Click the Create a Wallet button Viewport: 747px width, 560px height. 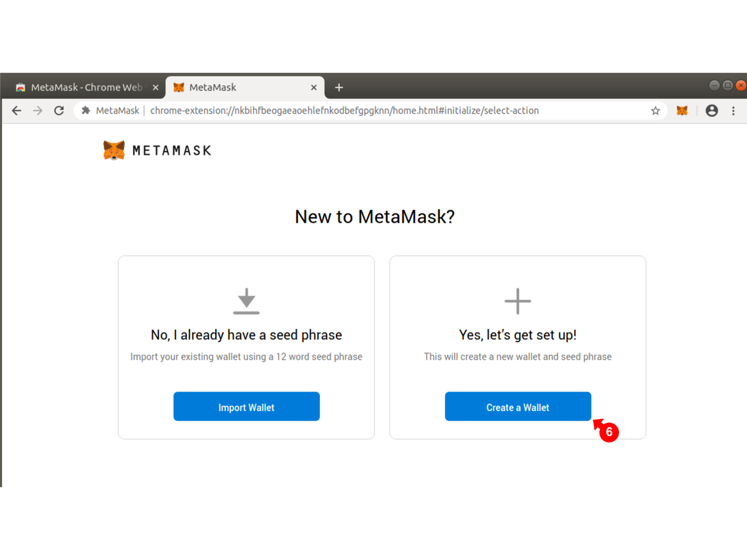[x=518, y=407]
